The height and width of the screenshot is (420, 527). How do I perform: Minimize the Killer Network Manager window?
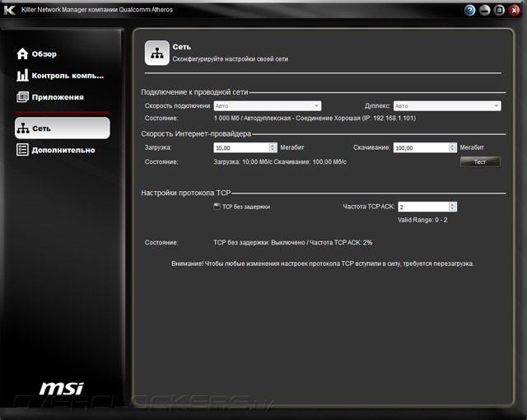(x=485, y=11)
